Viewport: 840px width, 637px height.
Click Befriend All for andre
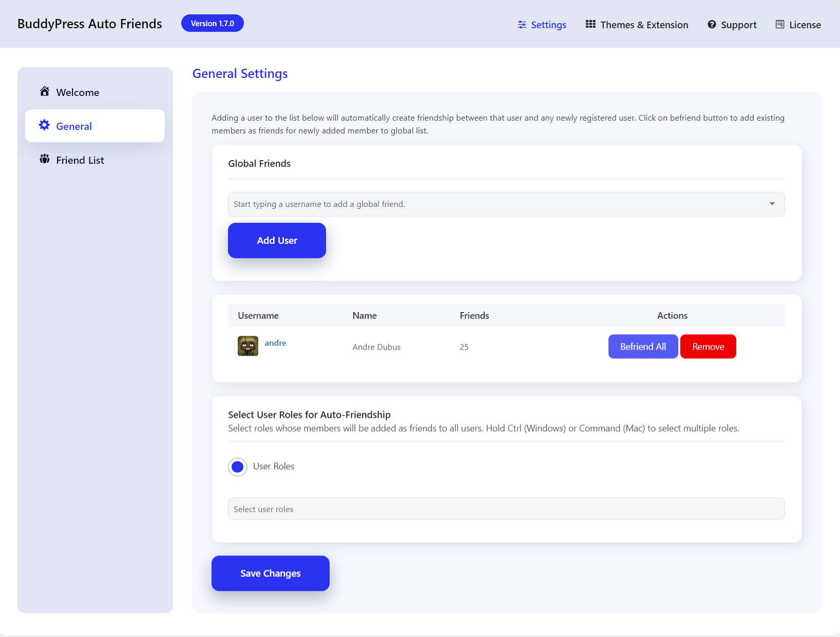[643, 346]
